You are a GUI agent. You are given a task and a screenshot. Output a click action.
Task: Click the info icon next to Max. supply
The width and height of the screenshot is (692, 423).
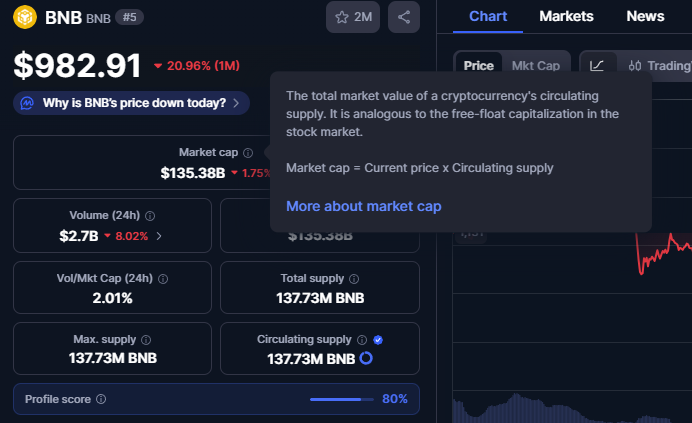point(146,340)
